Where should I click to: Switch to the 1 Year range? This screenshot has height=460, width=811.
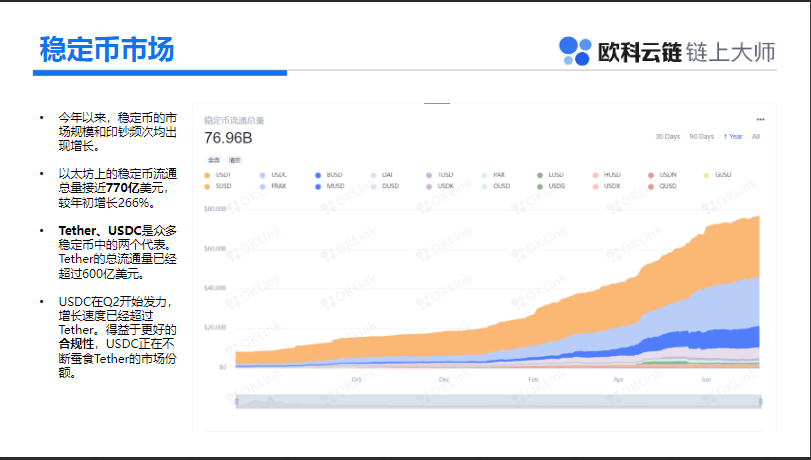pyautogui.click(x=733, y=137)
